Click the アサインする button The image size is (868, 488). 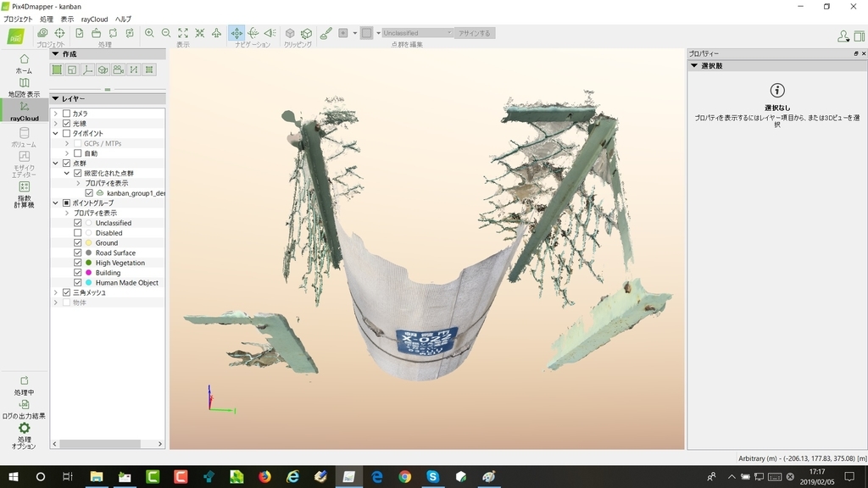[475, 33]
